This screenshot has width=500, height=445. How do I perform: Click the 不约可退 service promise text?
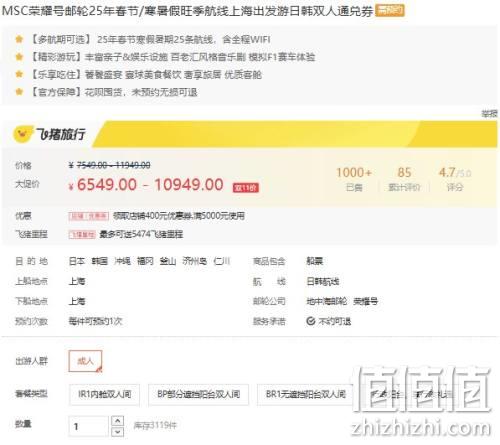(x=334, y=321)
